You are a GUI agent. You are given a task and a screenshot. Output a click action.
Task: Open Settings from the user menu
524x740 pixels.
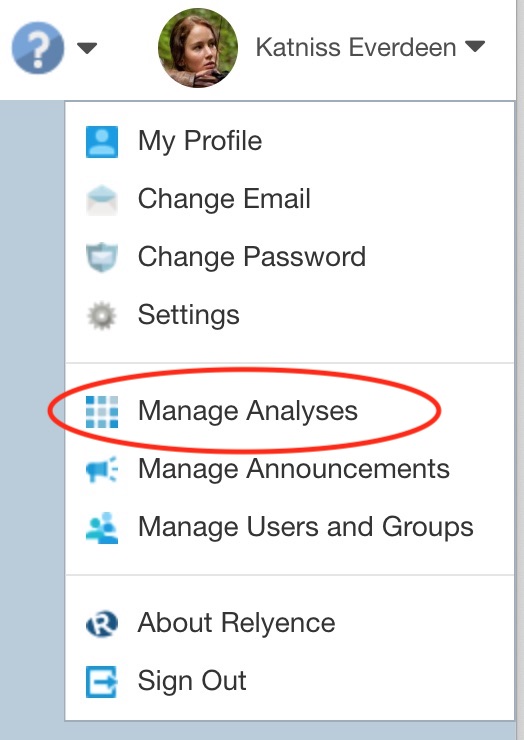289,315
